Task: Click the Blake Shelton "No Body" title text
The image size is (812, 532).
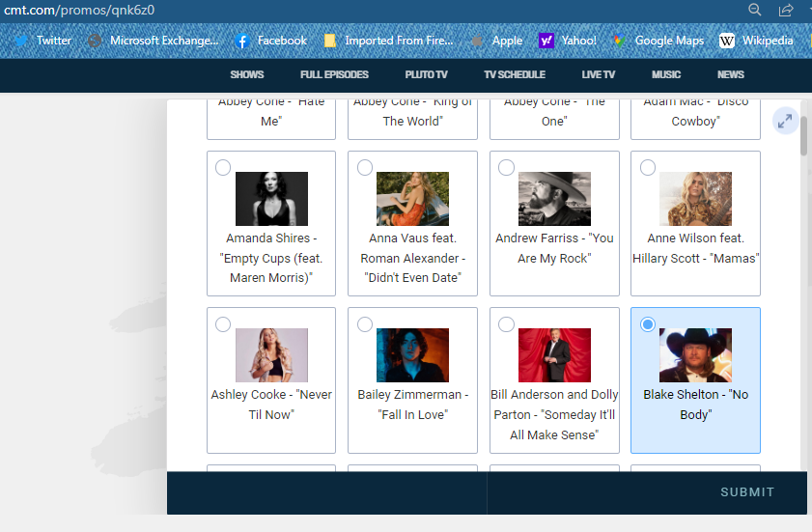Action: click(x=695, y=405)
